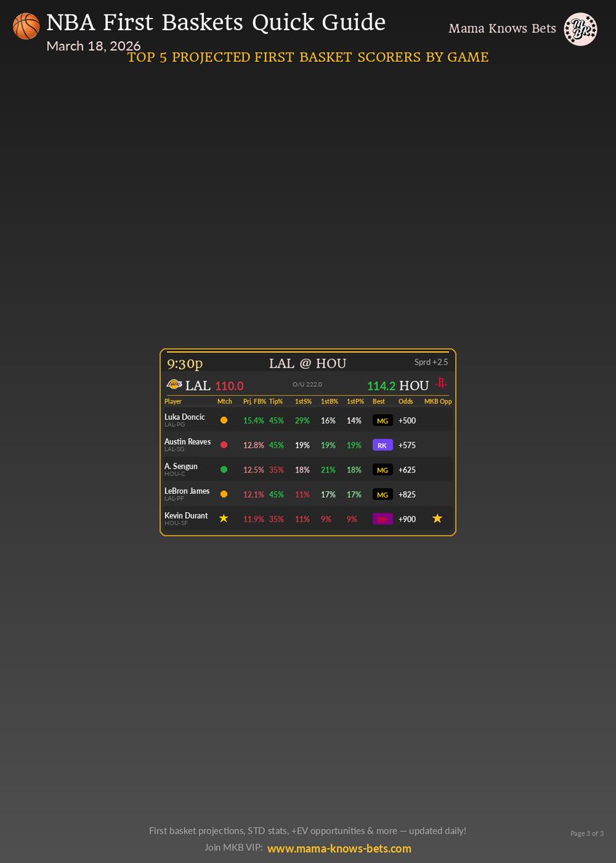Click the MG sportsbook badge for LeBron James
The height and width of the screenshot is (863, 616).
click(382, 495)
